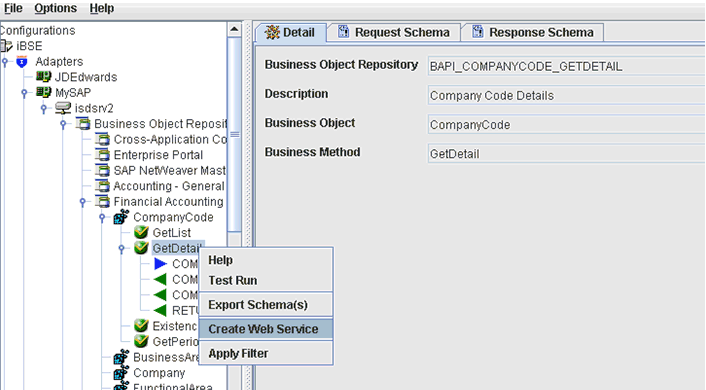Click the Request Schema tab document icon
This screenshot has width=706, height=390.
(344, 32)
